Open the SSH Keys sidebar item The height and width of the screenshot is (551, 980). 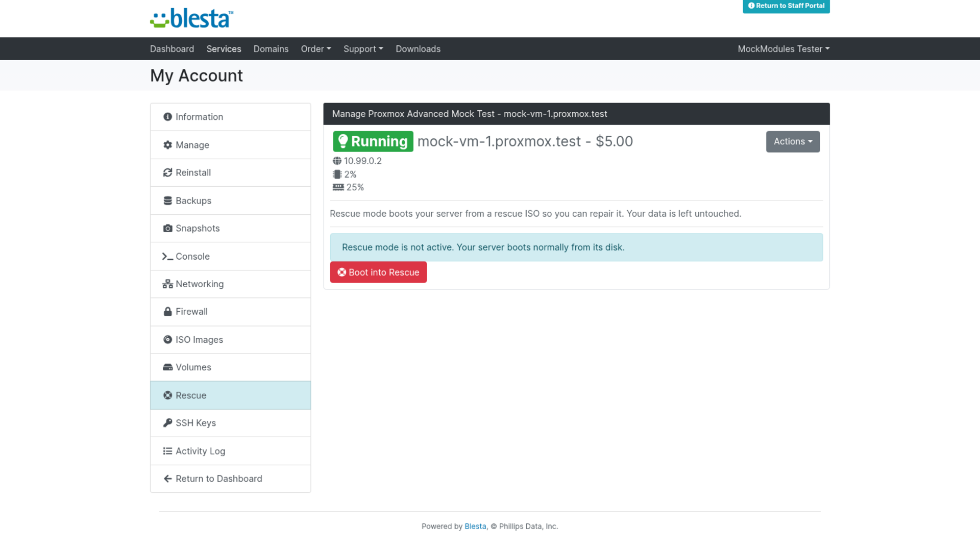coord(231,423)
